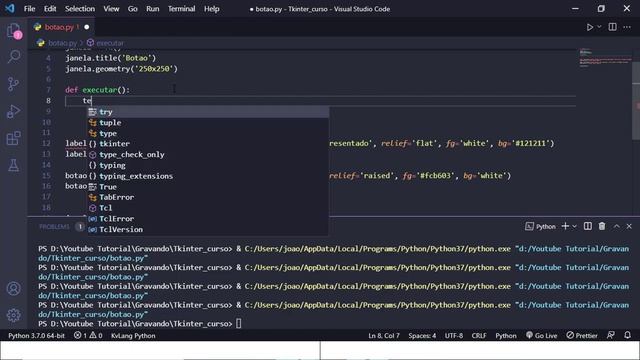Open the View menu
Screen dimensions: 640x360
[111, 9]
